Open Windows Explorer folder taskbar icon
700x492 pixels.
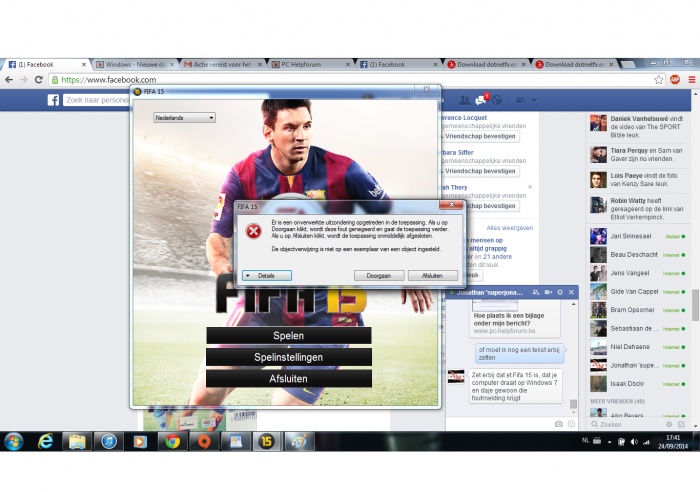(x=77, y=442)
